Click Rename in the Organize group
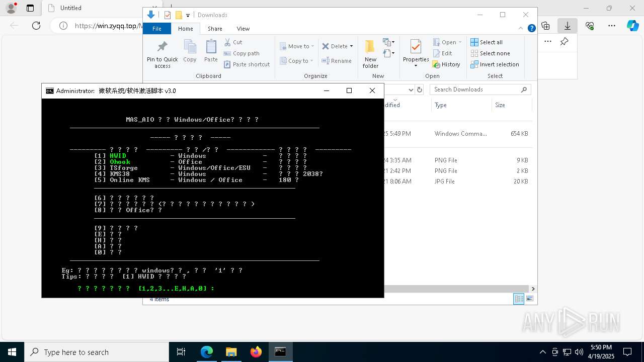 [x=337, y=61]
